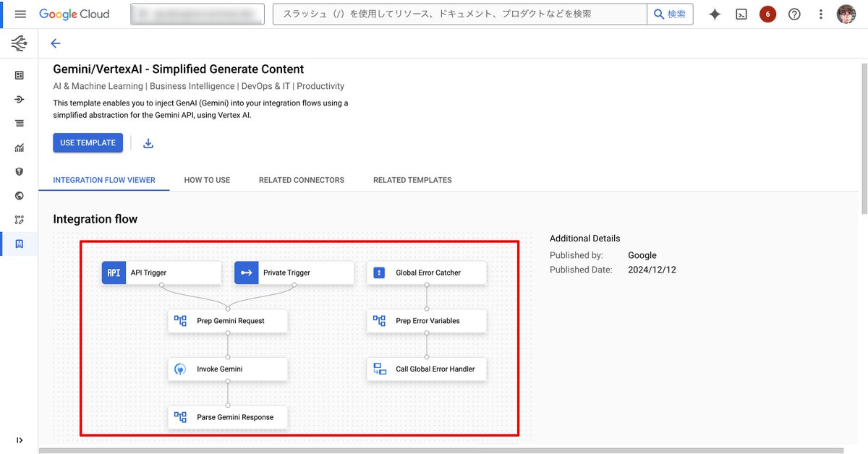
Task: Open the Gemini sparkle assistant icon
Action: [x=715, y=14]
